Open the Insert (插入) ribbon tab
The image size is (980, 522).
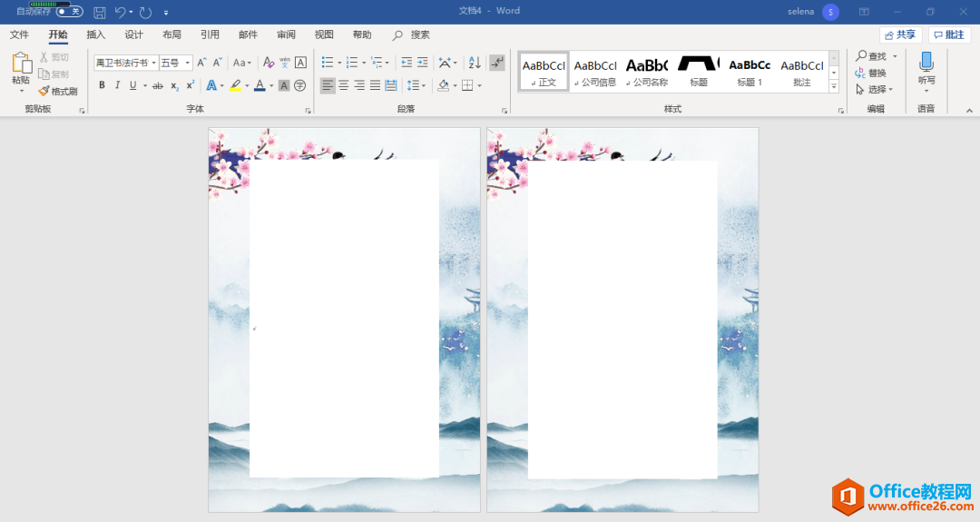96,34
